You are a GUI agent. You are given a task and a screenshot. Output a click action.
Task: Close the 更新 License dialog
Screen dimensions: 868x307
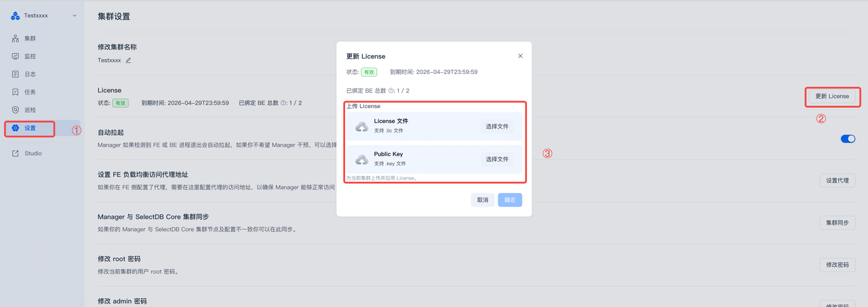click(520, 56)
